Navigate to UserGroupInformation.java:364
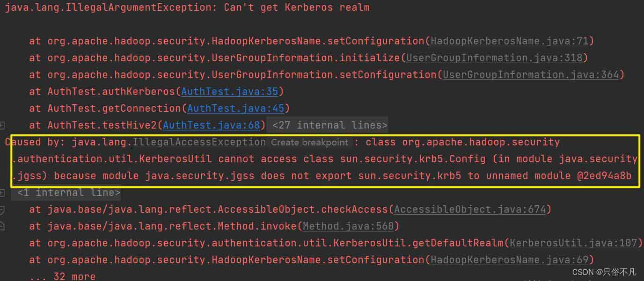Screen dimensions: 644x281 [531, 75]
